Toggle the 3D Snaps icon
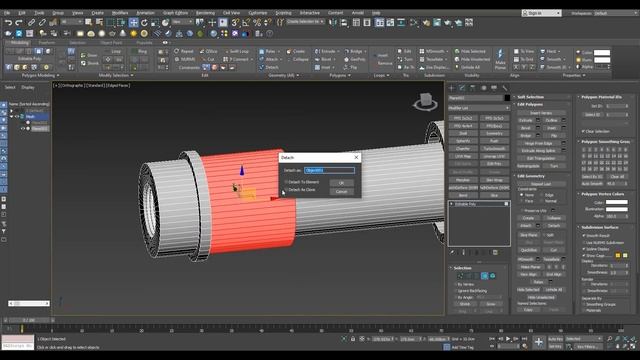Screen dimensions: 640x360 (x=236, y=22)
